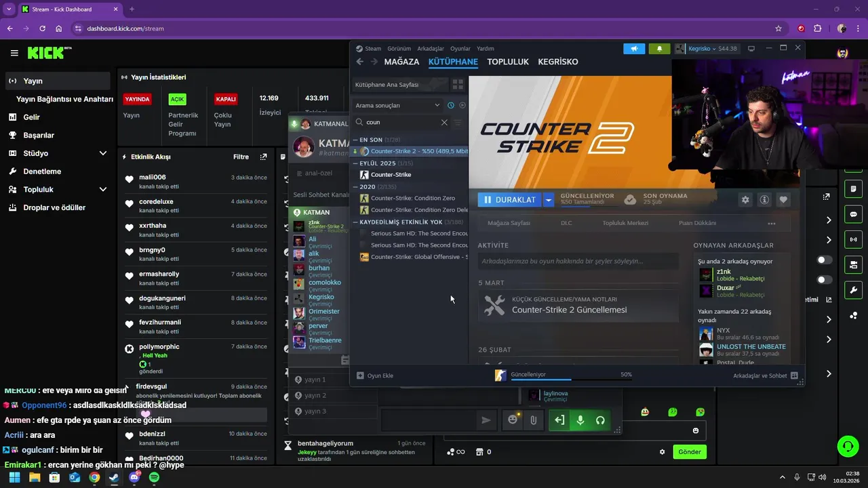Viewport: 868px width, 488px height.
Task: Open Spotify from the taskbar
Action: pyautogui.click(x=154, y=477)
